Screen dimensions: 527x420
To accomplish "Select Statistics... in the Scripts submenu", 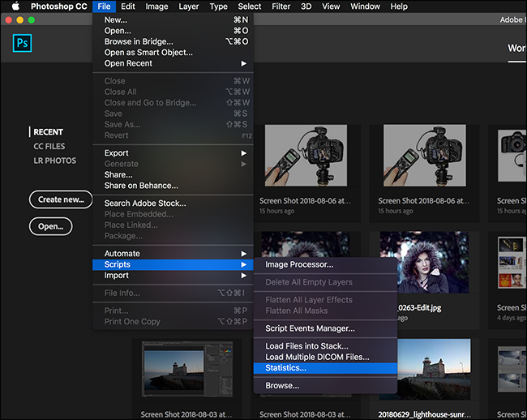I will (285, 368).
